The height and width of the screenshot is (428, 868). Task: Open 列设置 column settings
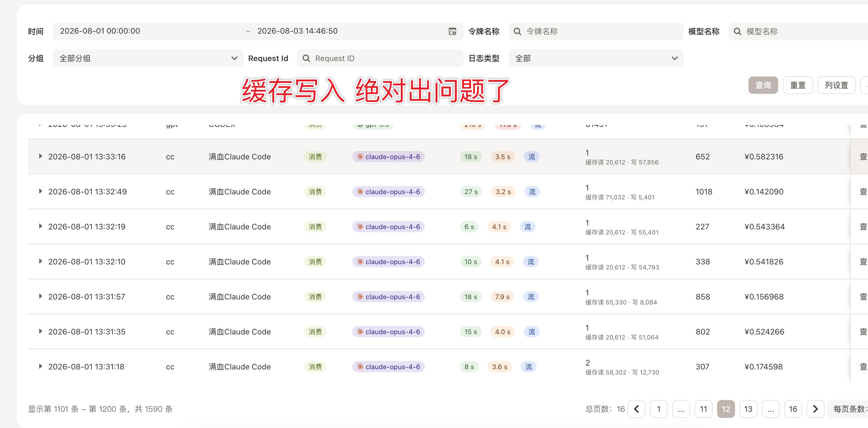[836, 85]
